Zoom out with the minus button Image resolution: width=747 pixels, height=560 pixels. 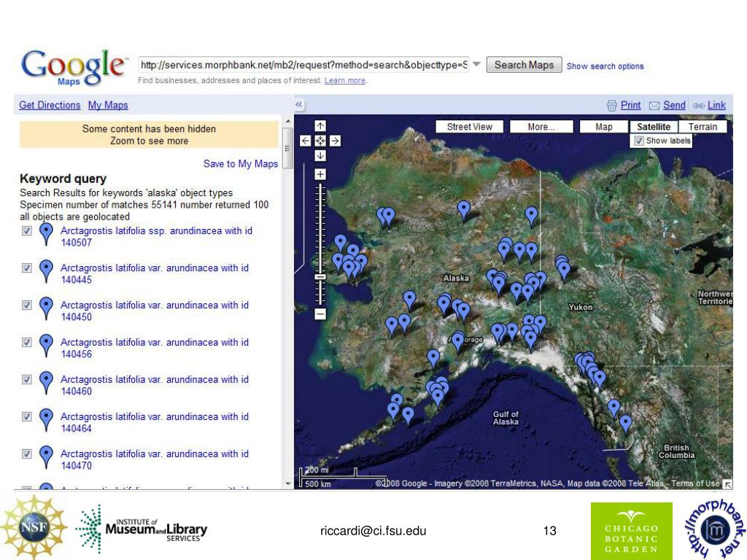[x=320, y=314]
